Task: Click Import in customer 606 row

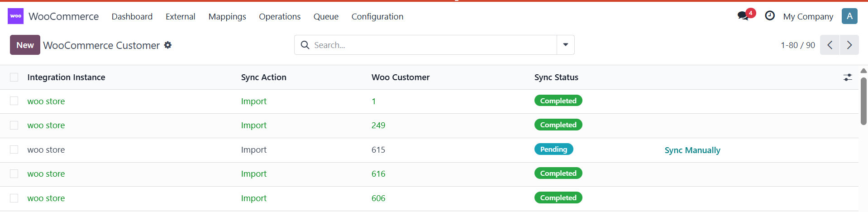Action: click(x=254, y=198)
